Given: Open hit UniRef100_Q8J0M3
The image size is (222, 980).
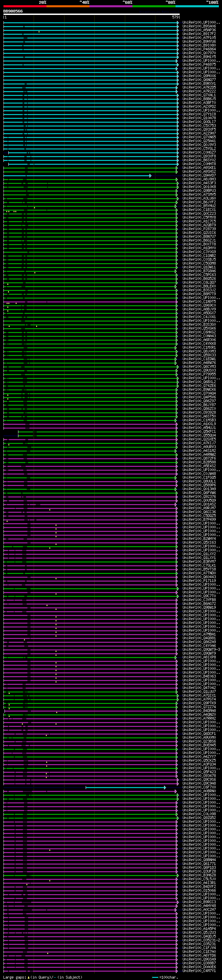Looking at the screenshot, I should 199,351.
